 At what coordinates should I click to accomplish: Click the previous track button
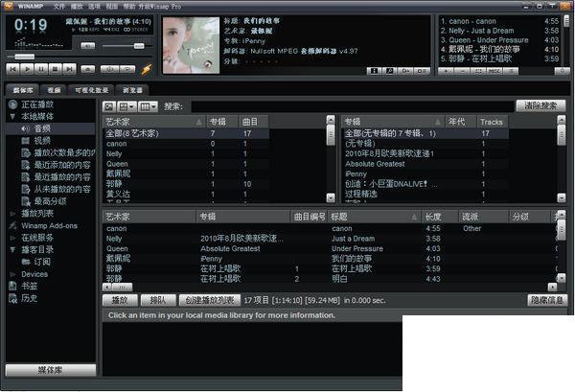point(12,69)
